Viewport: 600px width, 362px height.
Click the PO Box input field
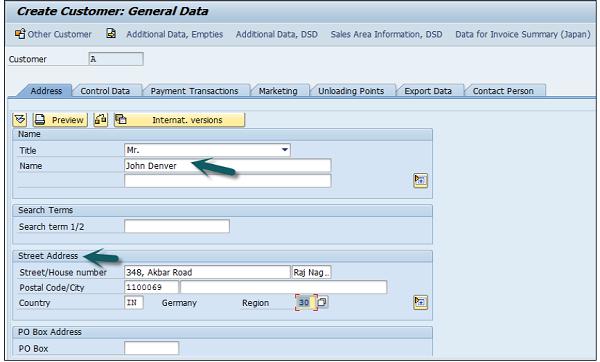152,348
